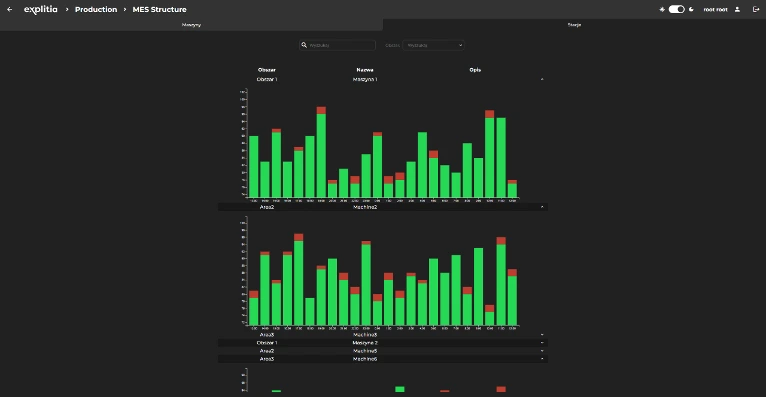Viewport: 766px width, 397px height.
Task: Switch to the Maszyny tab
Action: pyautogui.click(x=192, y=25)
